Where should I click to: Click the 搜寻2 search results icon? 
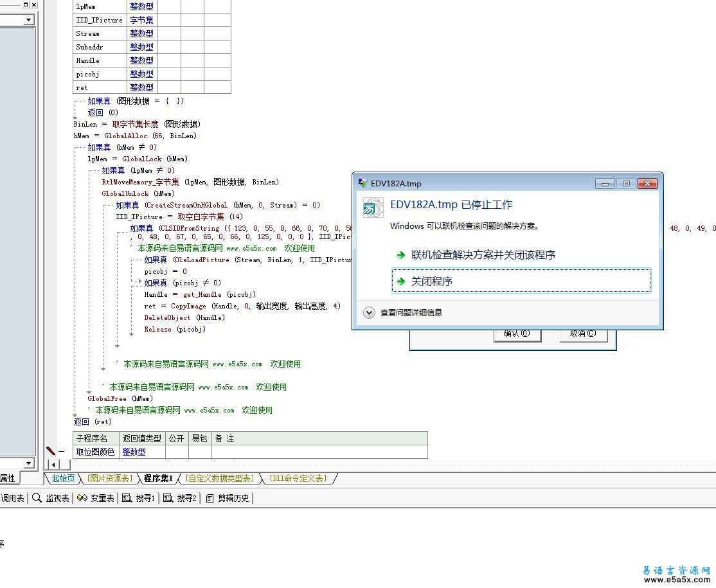click(168, 498)
